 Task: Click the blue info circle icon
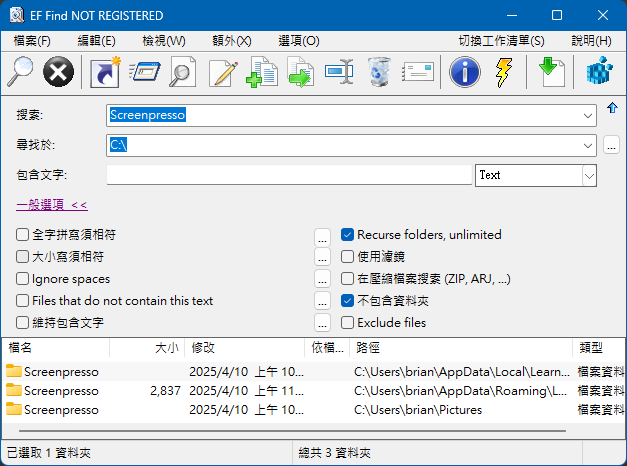[464, 72]
